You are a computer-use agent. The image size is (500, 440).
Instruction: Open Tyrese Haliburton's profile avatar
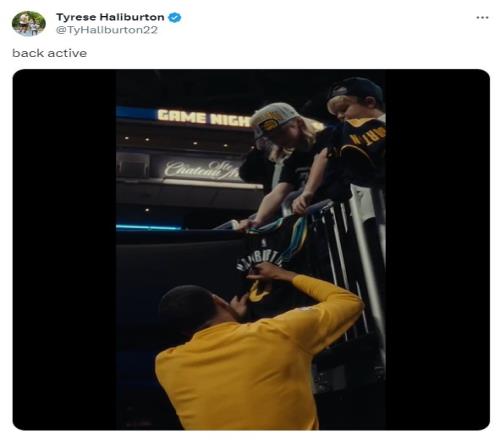click(29, 23)
